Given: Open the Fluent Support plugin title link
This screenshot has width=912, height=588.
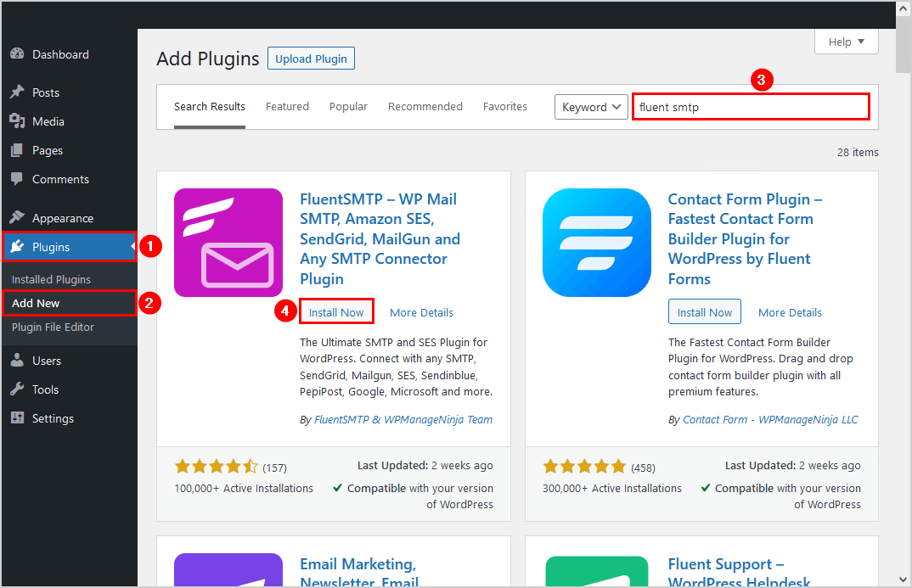Looking at the screenshot, I should click(x=740, y=571).
